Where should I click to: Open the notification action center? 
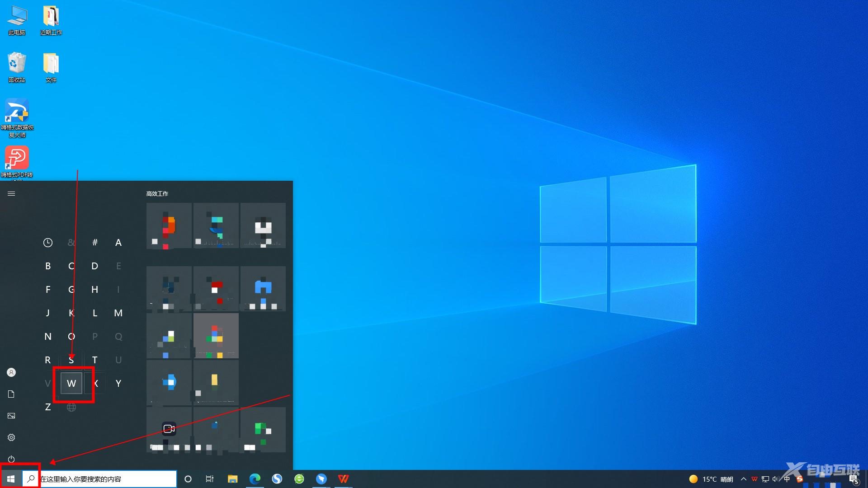853,479
